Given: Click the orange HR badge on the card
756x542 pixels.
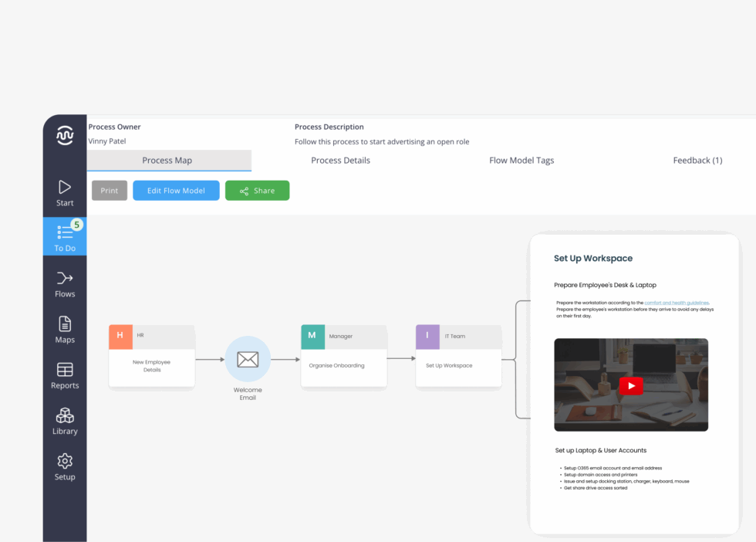Looking at the screenshot, I should pos(120,337).
